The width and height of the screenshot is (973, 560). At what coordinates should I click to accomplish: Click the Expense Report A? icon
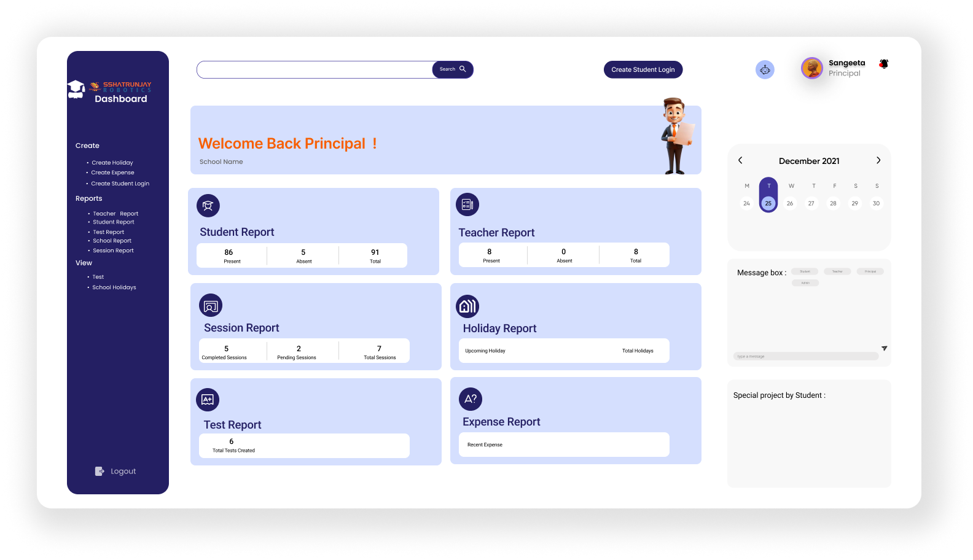[471, 399]
